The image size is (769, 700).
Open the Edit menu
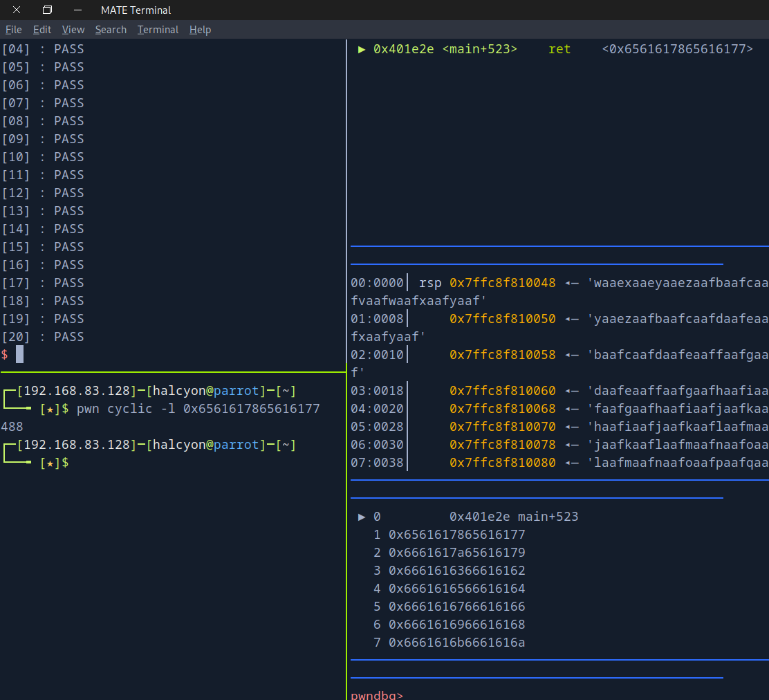point(42,30)
